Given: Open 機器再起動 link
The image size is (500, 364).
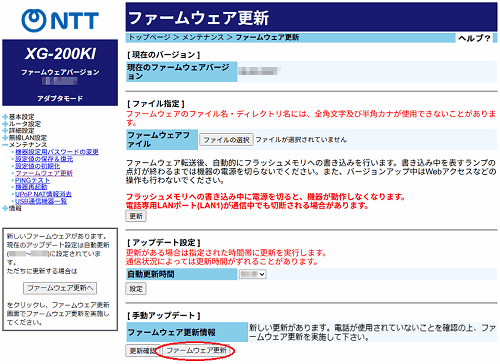Looking at the screenshot, I should [x=31, y=187].
